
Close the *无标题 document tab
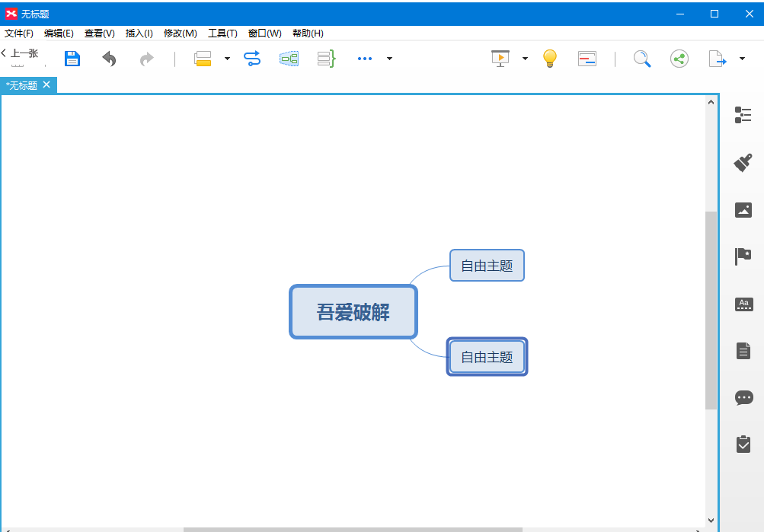(46, 84)
